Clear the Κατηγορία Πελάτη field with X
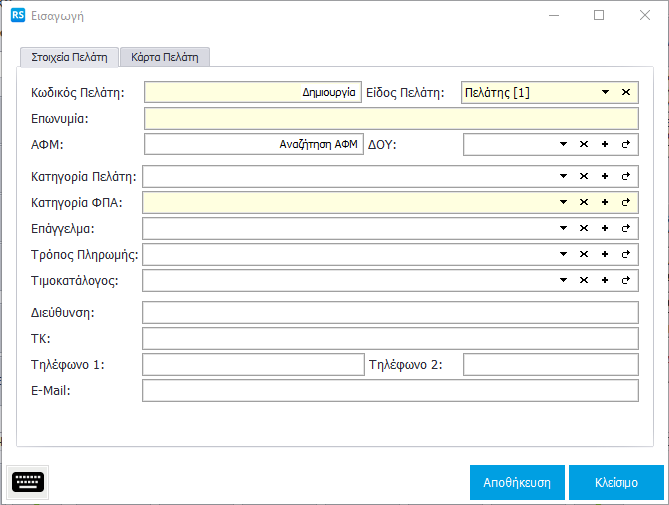Image resolution: width=669 pixels, height=505 pixels. click(585, 177)
